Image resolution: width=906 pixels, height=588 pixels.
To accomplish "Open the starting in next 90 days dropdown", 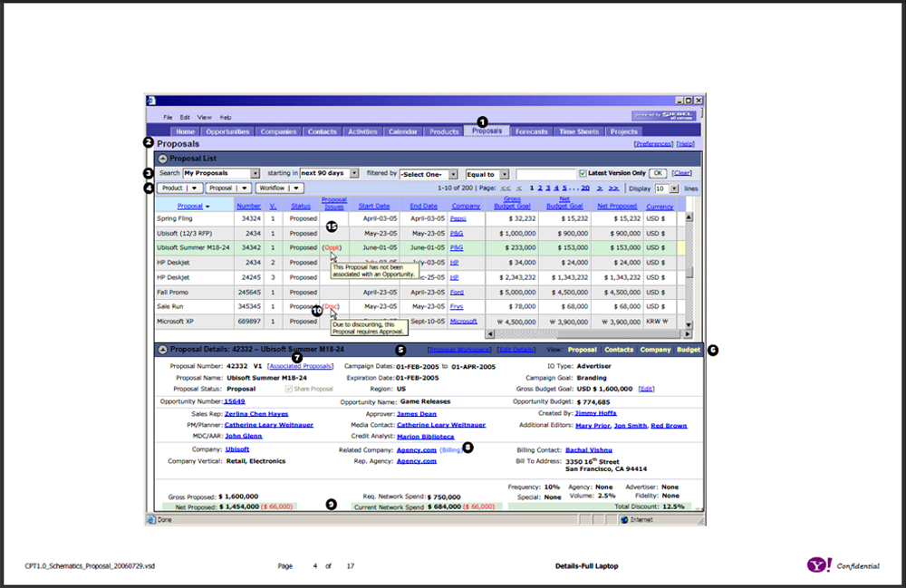I will point(353,173).
